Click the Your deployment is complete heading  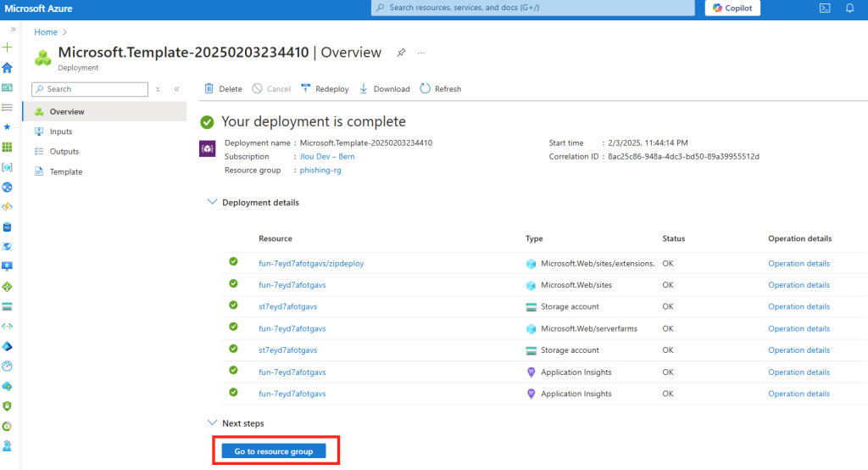click(314, 121)
